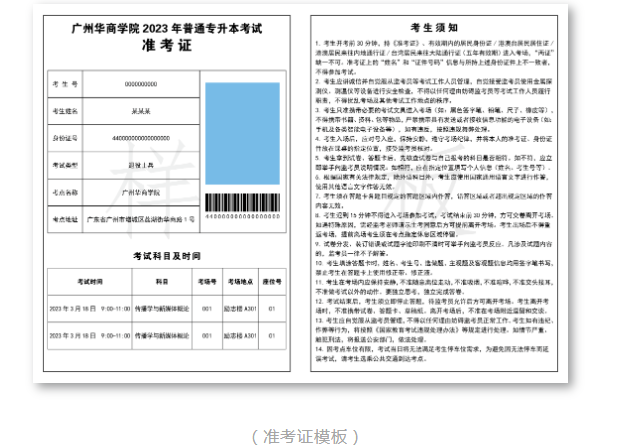Select the '考生姓名' label cell

coord(65,111)
